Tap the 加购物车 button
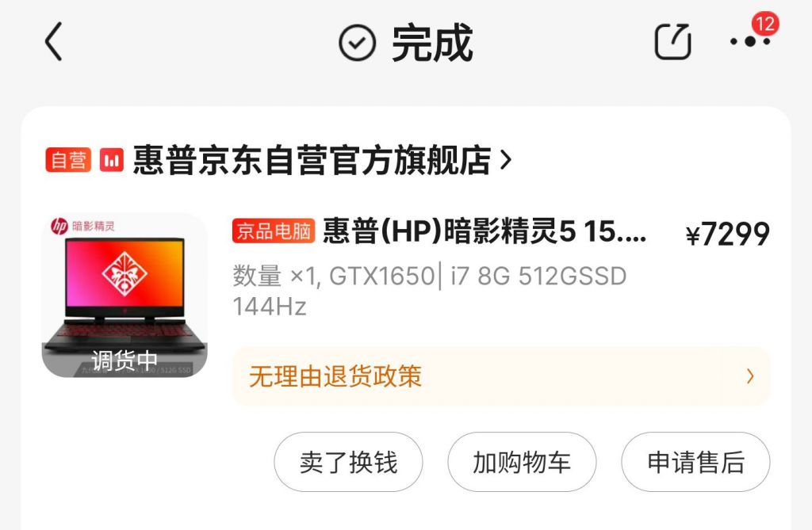812x530 pixels. (x=522, y=462)
